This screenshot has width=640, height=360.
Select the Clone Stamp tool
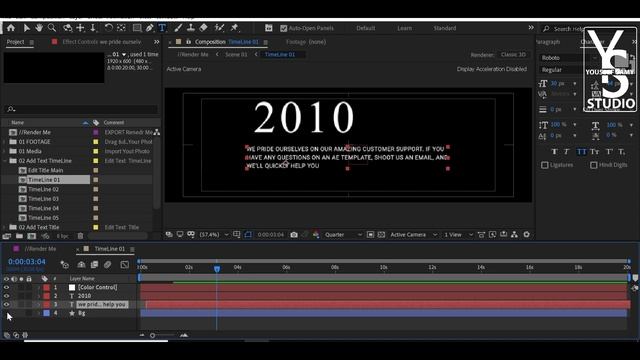(191, 28)
